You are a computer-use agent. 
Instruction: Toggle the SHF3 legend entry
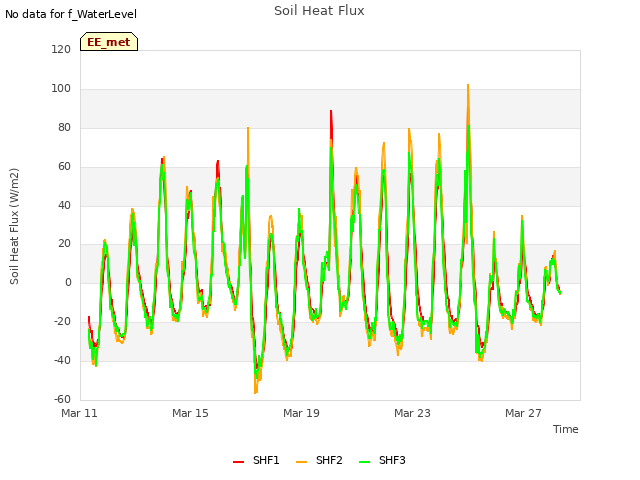382,460
